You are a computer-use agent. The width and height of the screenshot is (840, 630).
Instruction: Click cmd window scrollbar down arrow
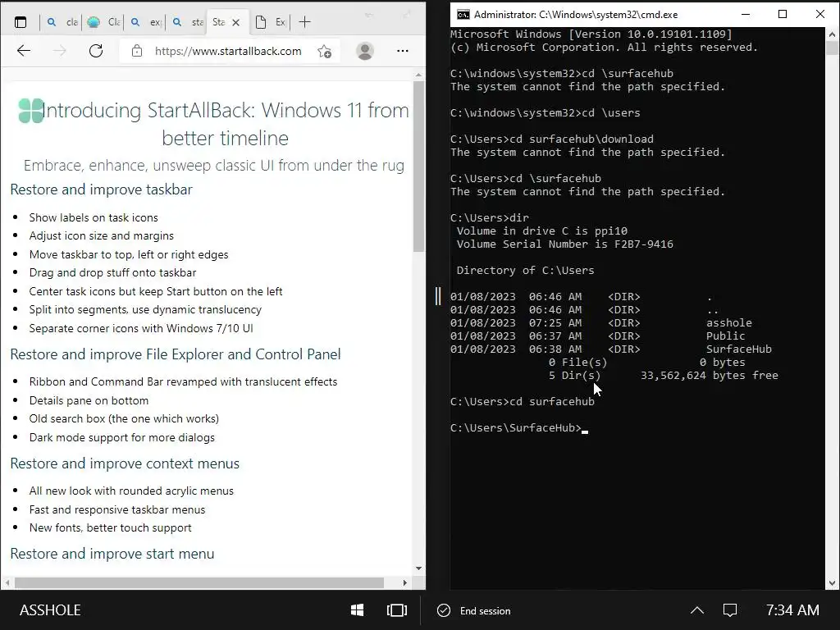[x=832, y=583]
